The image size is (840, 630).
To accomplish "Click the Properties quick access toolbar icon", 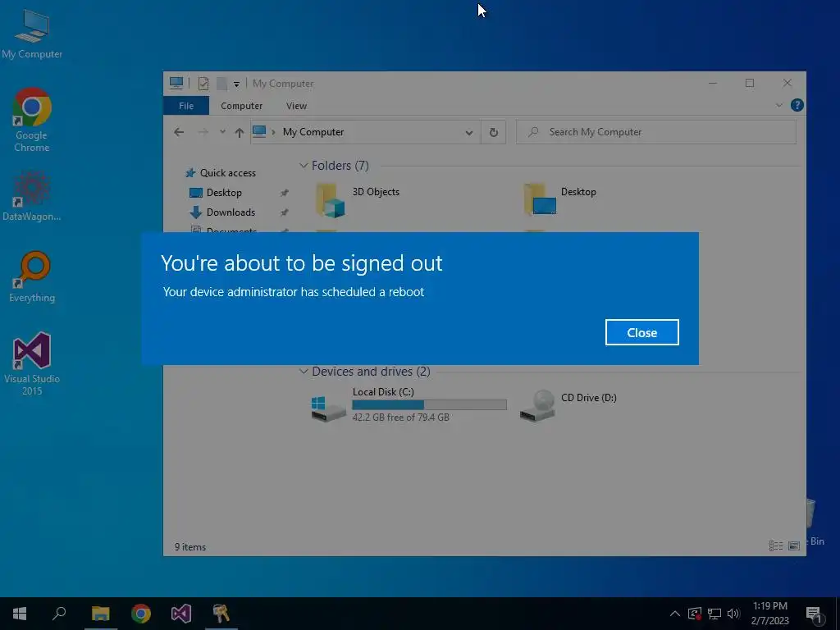I will click(203, 84).
